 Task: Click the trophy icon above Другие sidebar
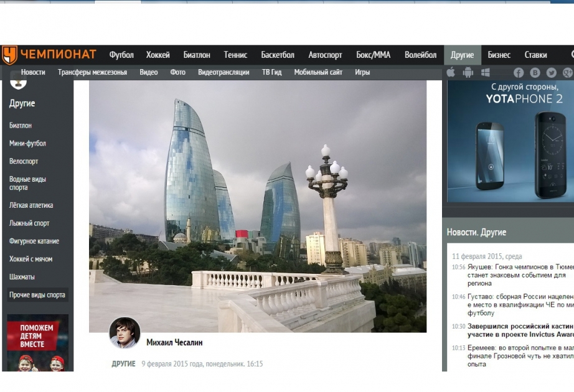point(18,82)
